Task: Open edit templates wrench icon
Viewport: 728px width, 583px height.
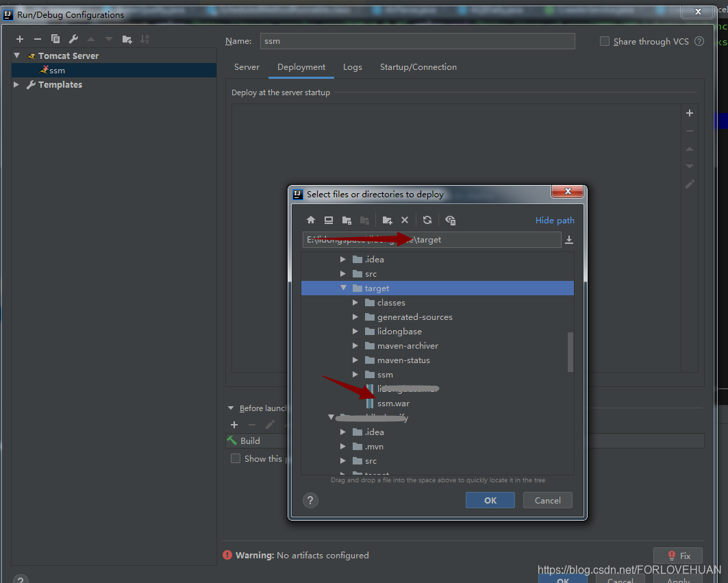Action: pyautogui.click(x=73, y=39)
